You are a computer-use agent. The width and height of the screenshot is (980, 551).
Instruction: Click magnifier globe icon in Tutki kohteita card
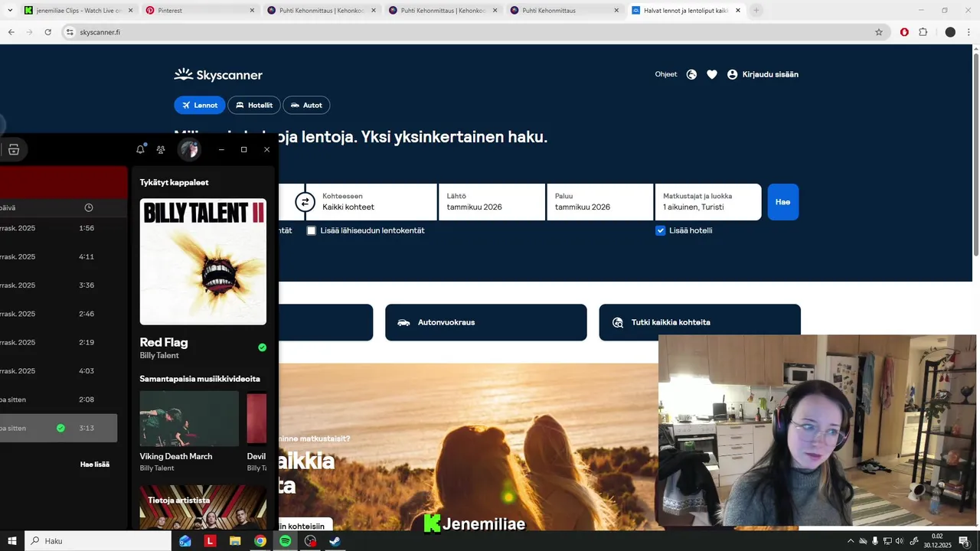618,322
